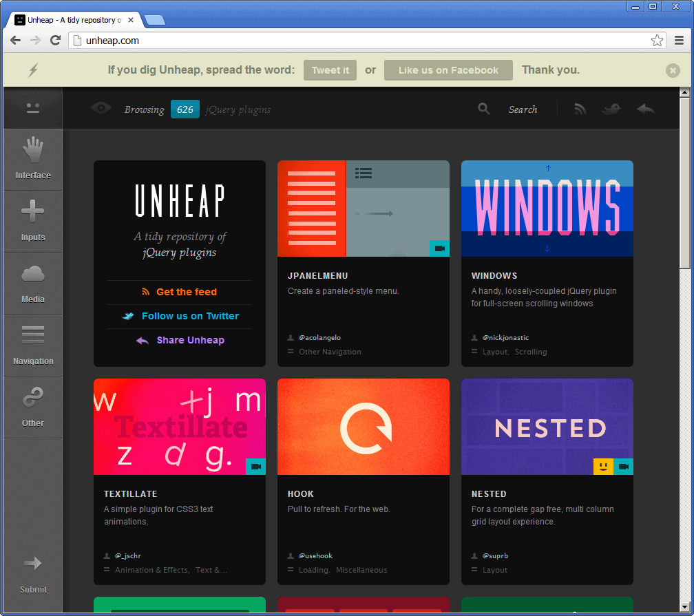Image resolution: width=694 pixels, height=616 pixels.
Task: Click the yellow smiley icon on Nested card
Action: coord(603,467)
